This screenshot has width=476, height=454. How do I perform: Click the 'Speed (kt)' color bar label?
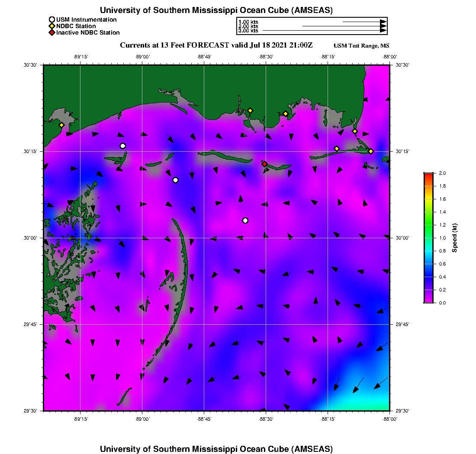point(454,238)
